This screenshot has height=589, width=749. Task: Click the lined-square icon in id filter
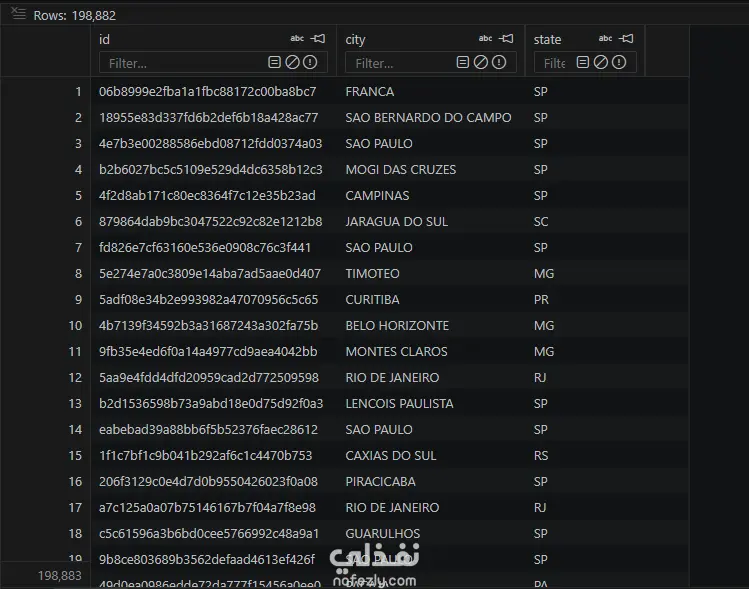click(x=274, y=62)
